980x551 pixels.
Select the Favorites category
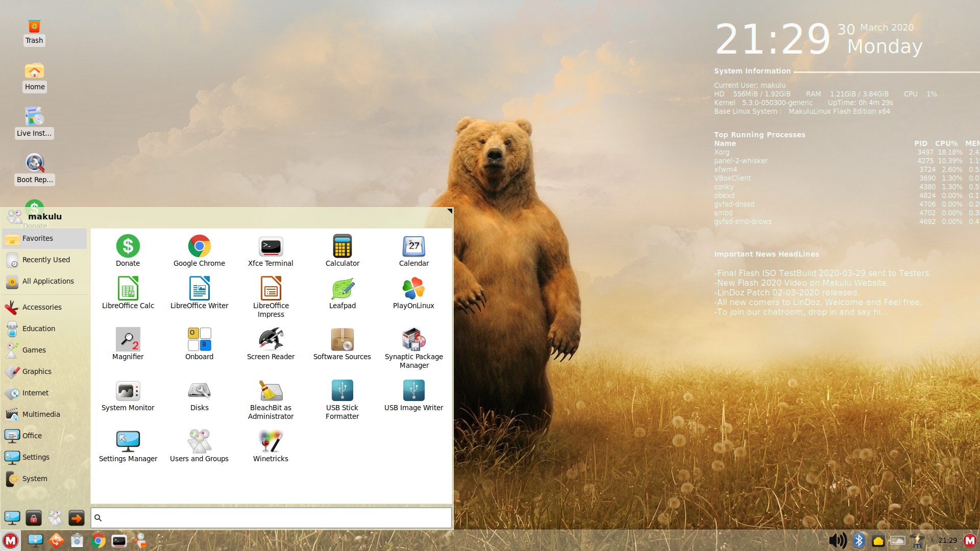(44, 238)
